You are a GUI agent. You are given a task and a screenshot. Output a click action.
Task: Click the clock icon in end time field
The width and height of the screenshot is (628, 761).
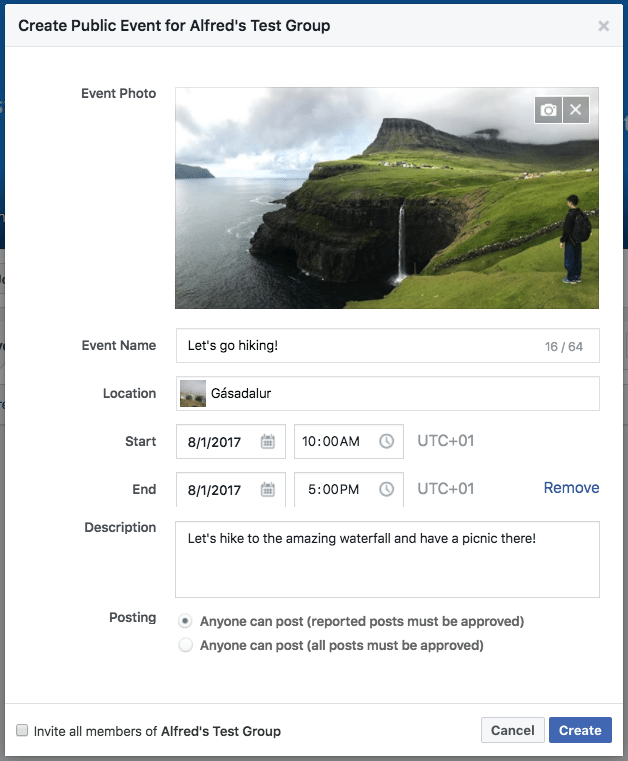(386, 490)
